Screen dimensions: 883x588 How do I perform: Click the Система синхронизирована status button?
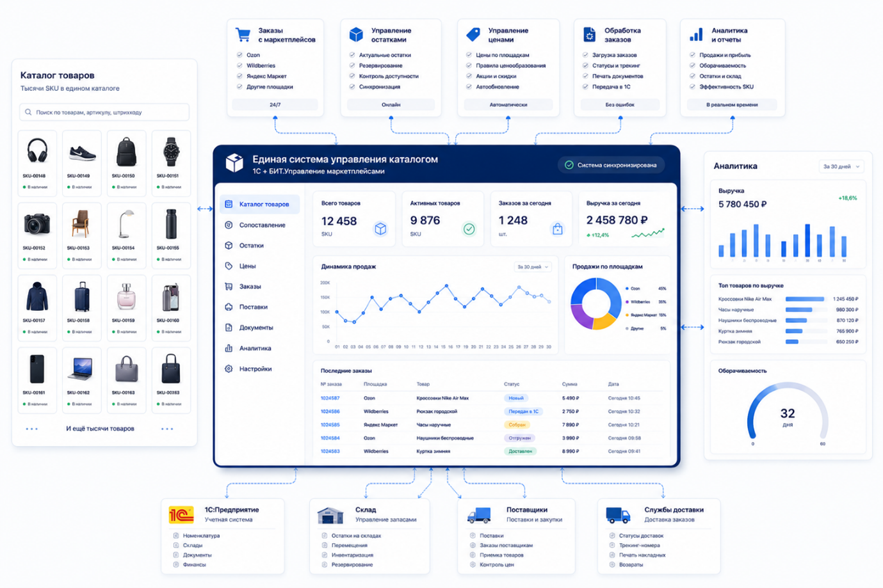[x=611, y=165]
